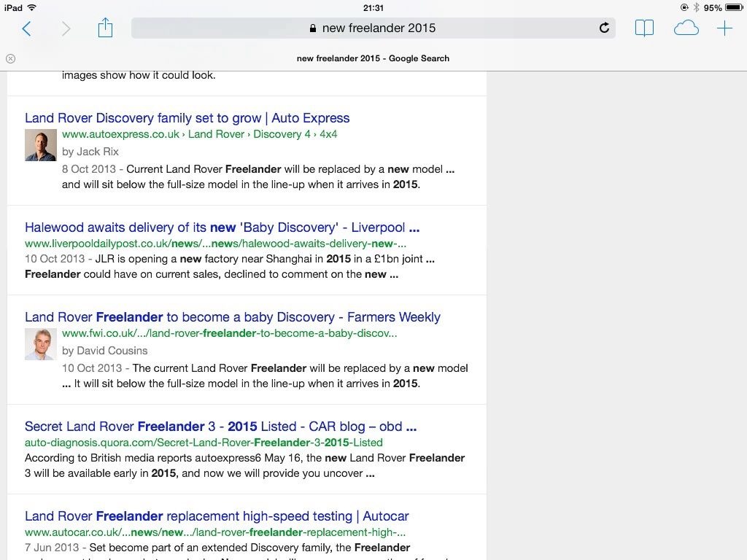Open the www.fwi.co.uk URL

click(x=229, y=333)
